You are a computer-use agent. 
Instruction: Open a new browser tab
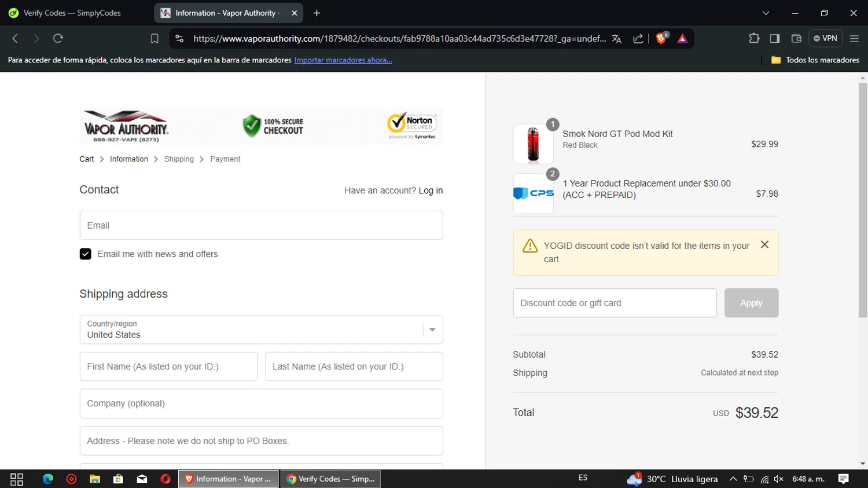coord(317,13)
